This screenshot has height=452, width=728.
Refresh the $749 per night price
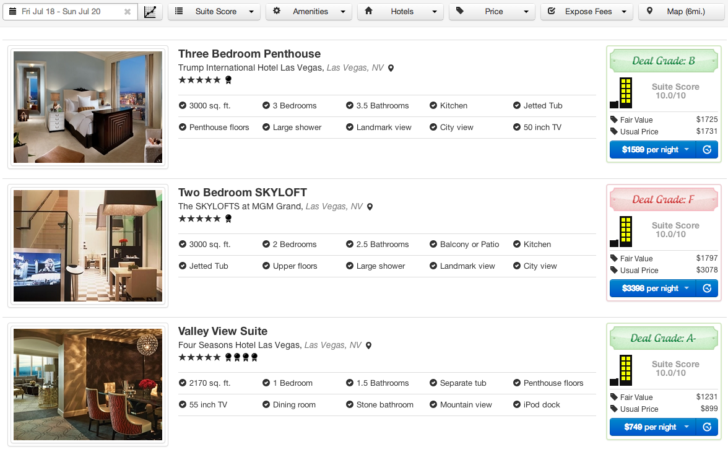(x=707, y=427)
